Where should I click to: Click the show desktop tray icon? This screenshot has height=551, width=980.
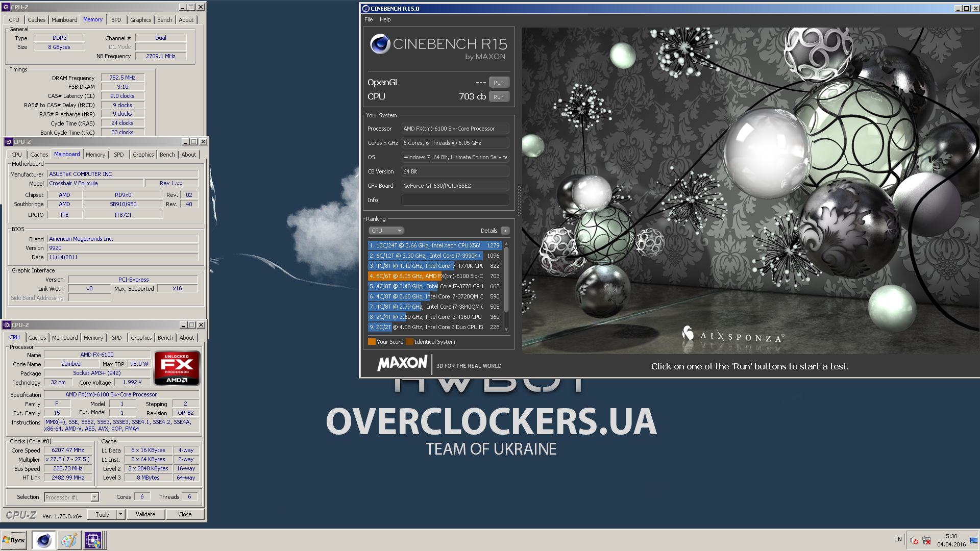(x=974, y=540)
